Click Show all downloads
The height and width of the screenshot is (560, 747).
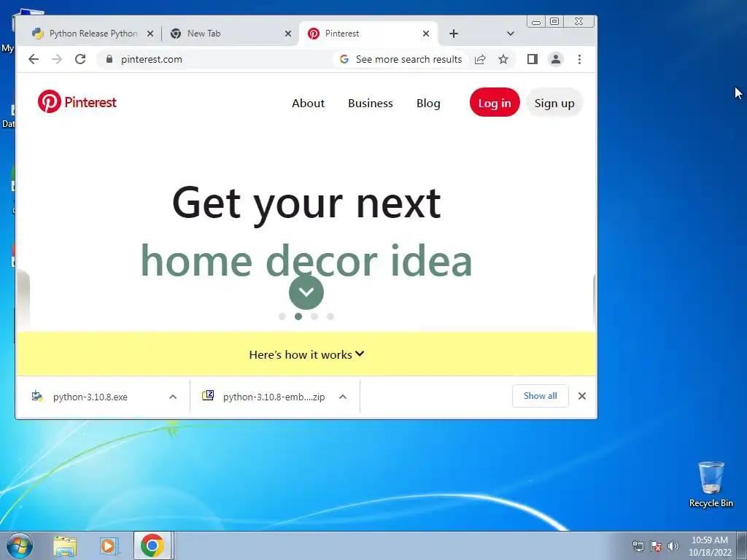click(541, 396)
